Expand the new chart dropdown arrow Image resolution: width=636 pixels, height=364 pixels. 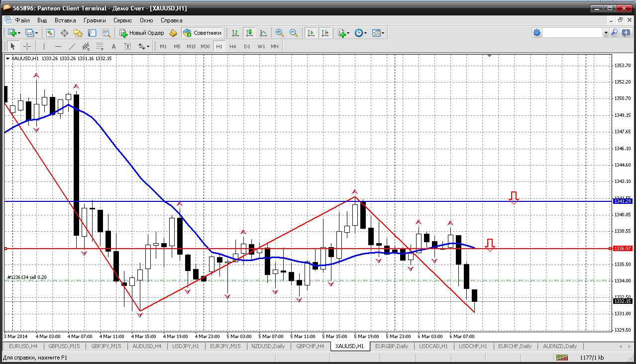click(19, 33)
